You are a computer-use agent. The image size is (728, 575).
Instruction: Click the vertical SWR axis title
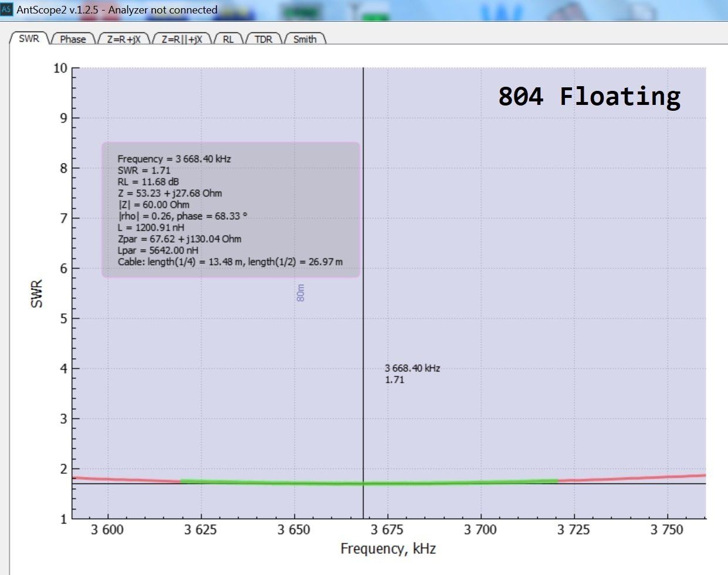[x=36, y=293]
